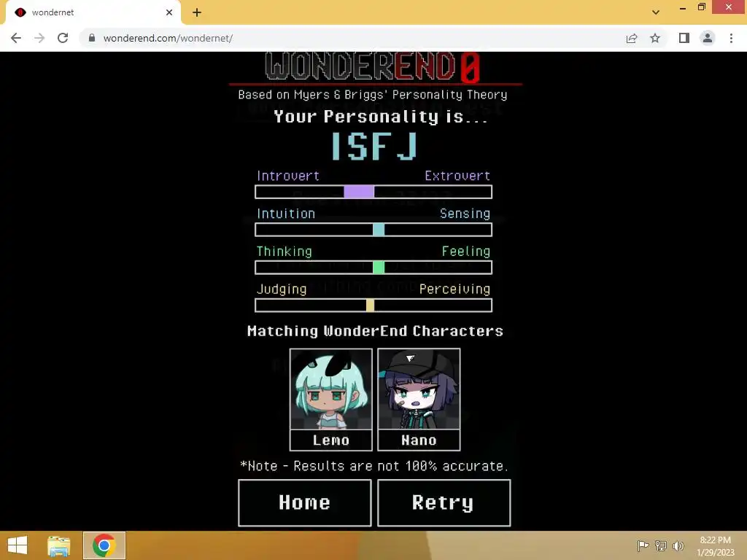This screenshot has width=747, height=560.
Task: Click the Thinking/Feeling green bar
Action: click(373, 268)
